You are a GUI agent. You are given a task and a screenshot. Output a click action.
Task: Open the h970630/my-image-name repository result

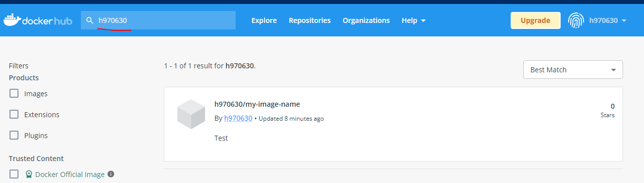[257, 104]
